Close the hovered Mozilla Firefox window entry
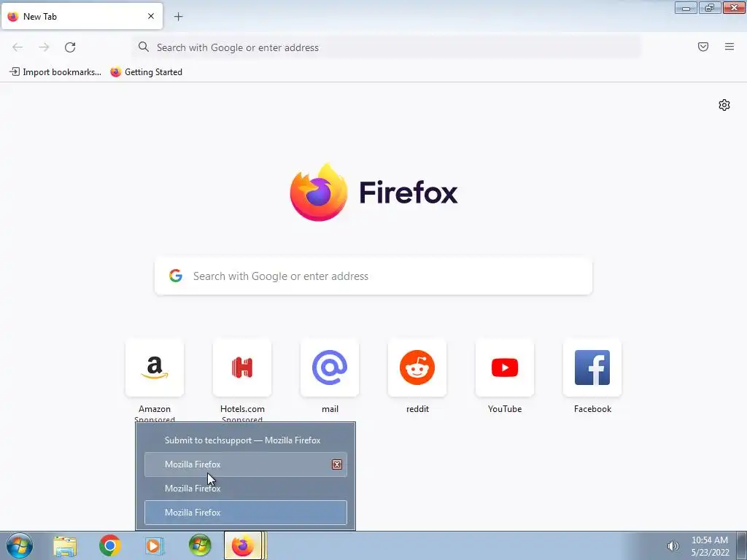This screenshot has width=747, height=560. (337, 464)
